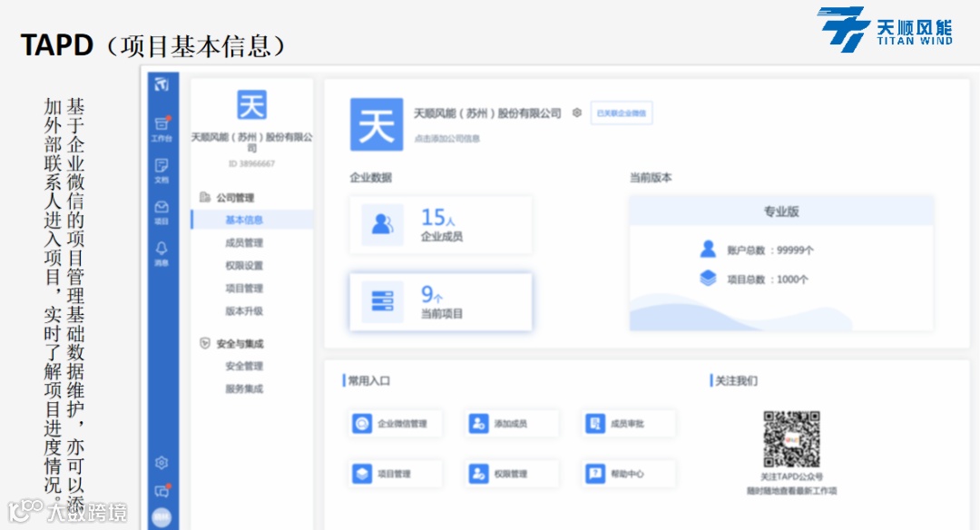This screenshot has width=980, height=530.
Task: Open 项目管理 in left navigation menu
Action: click(x=244, y=288)
